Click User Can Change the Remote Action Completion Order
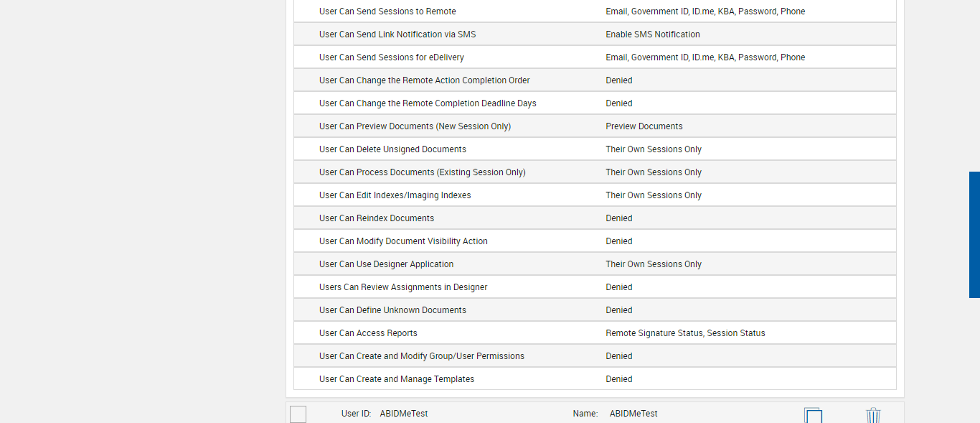980x423 pixels. pyautogui.click(x=424, y=80)
